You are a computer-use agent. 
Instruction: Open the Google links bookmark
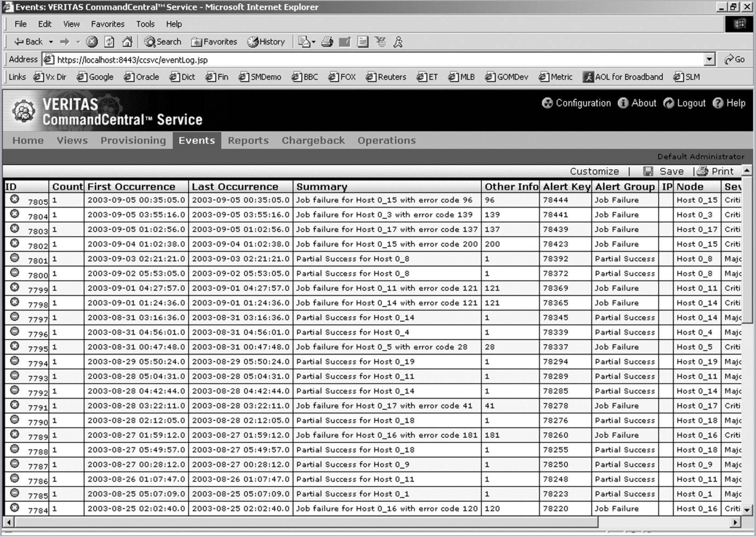pyautogui.click(x=95, y=77)
